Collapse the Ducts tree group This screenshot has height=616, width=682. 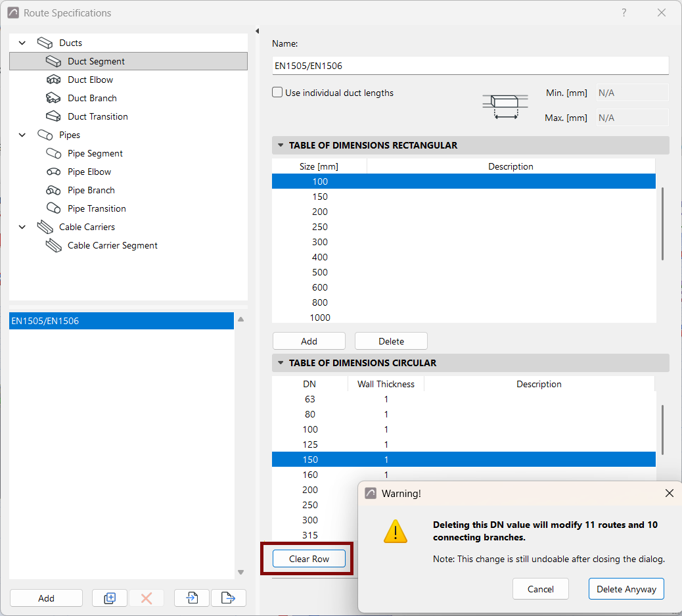(22, 43)
